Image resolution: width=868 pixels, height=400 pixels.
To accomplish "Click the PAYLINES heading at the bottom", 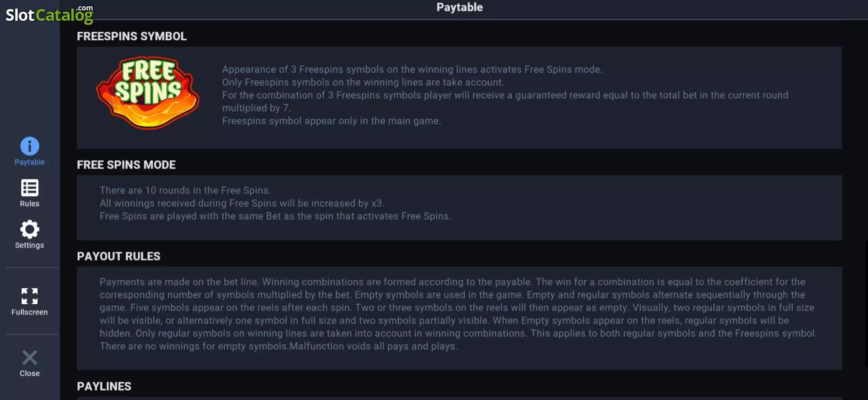I will [x=104, y=386].
